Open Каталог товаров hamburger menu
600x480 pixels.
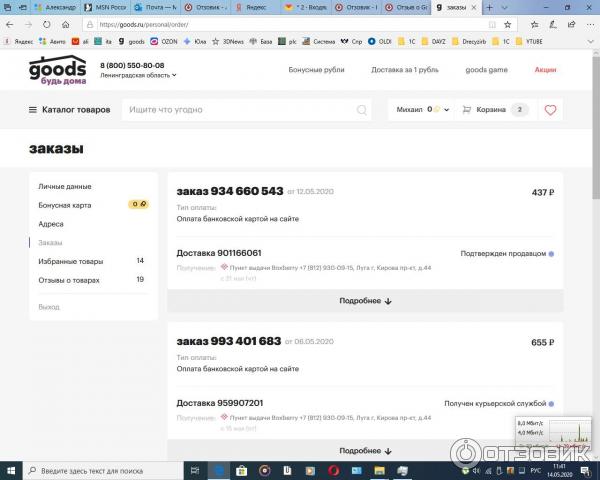click(x=70, y=110)
